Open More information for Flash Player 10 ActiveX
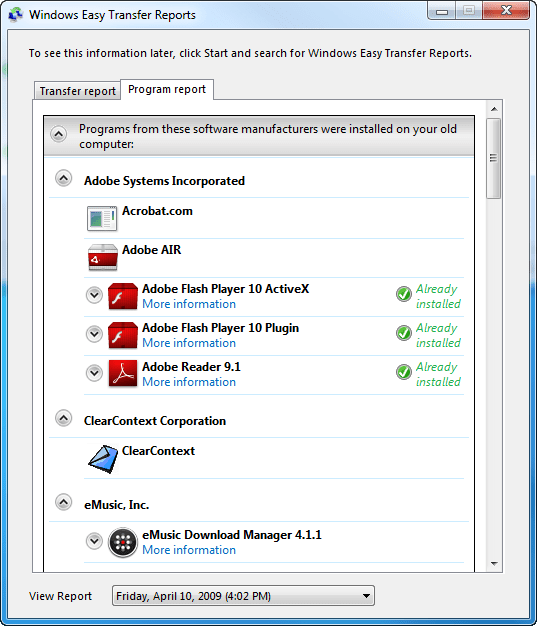 click(189, 304)
